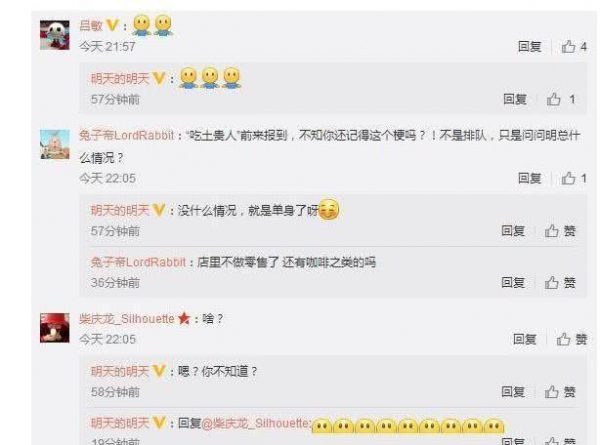Open 吕敏's profile avatar
Screen dimensions: 600x445
(x=55, y=35)
